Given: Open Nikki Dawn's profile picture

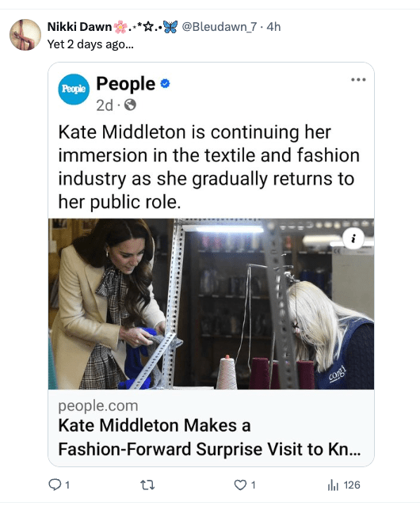Looking at the screenshot, I should [25, 35].
